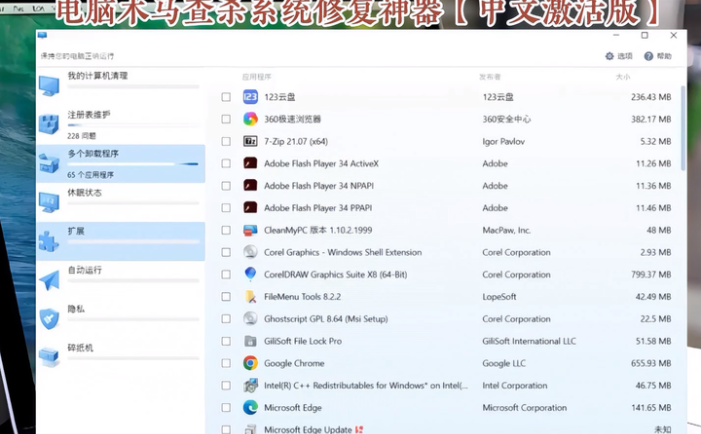Sort list by 应用程序 column header
Image resolution: width=701 pixels, height=434 pixels.
(257, 76)
